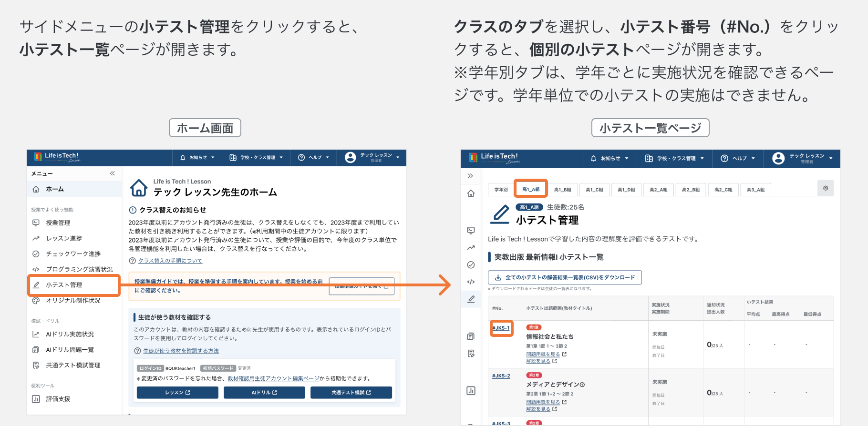Open ヘルプ dropdown on the quiz list page header
868x426 pixels.
738,158
